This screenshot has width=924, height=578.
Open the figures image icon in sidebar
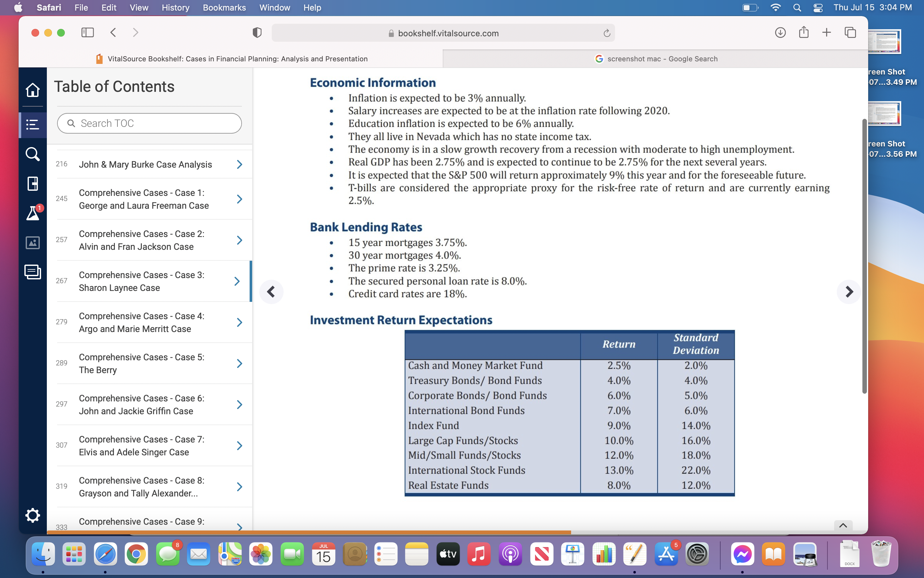(x=32, y=242)
